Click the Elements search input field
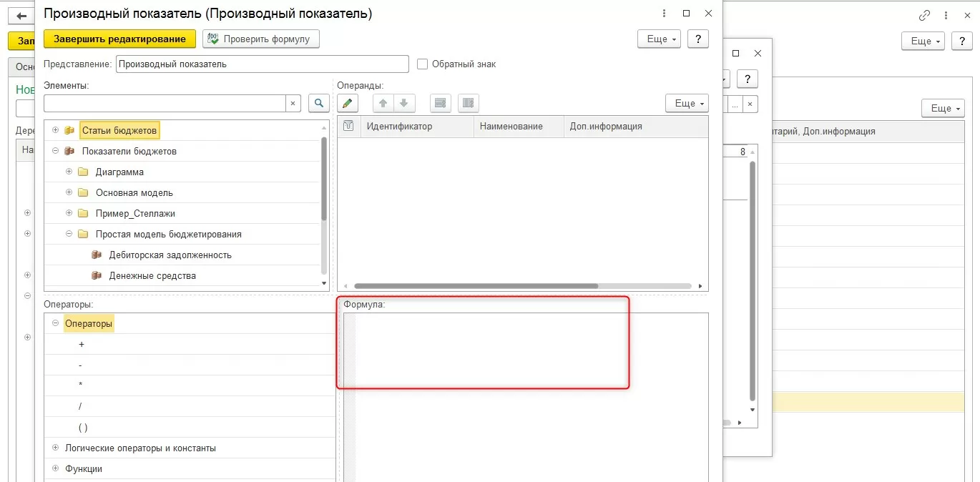The image size is (980, 482). click(x=165, y=104)
